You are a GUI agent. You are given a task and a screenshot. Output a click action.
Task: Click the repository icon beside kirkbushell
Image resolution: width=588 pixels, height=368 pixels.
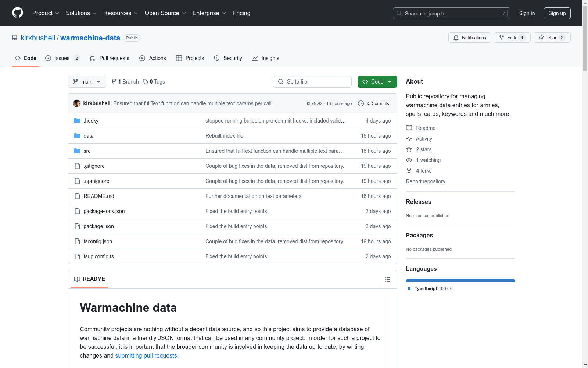[x=15, y=38]
